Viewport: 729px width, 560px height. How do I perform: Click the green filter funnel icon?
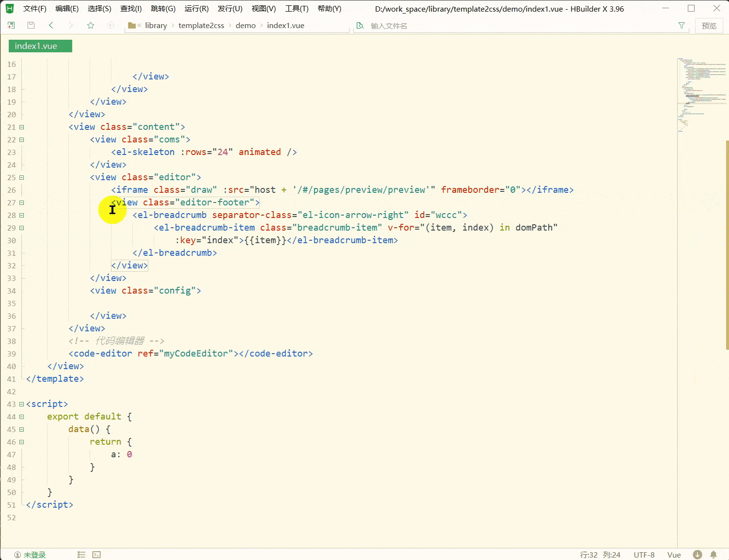pyautogui.click(x=681, y=25)
